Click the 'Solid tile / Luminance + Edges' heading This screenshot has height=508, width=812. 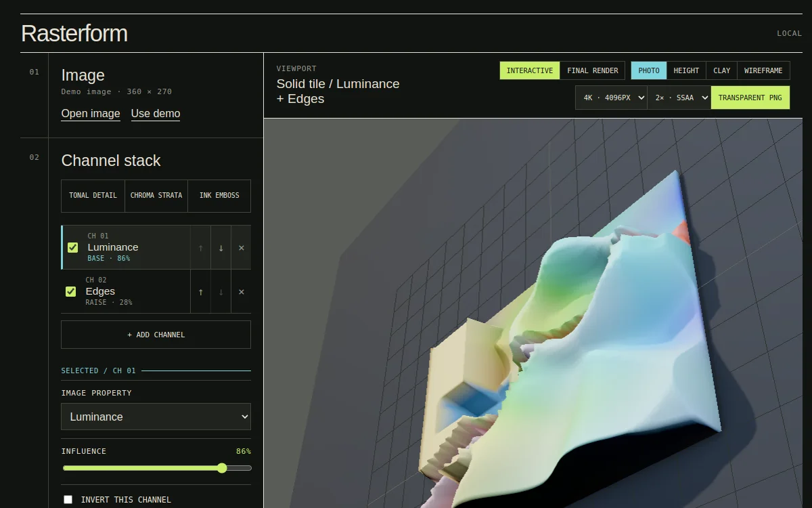338,91
